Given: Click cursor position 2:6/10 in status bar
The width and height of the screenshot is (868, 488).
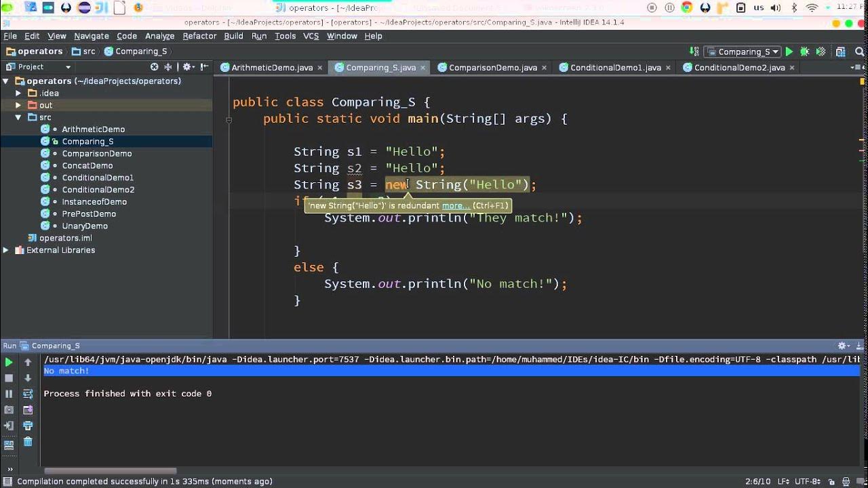Looking at the screenshot, I should 757,482.
